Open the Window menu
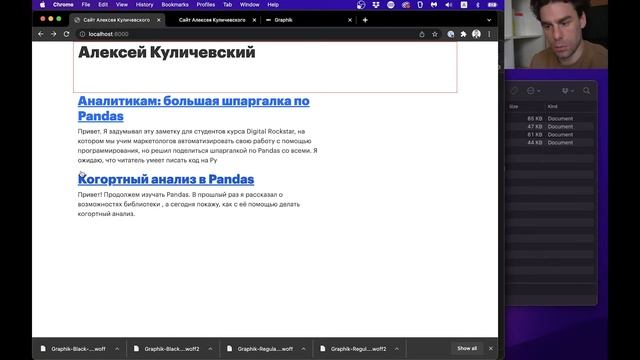The height and width of the screenshot is (360, 640). coord(249,5)
